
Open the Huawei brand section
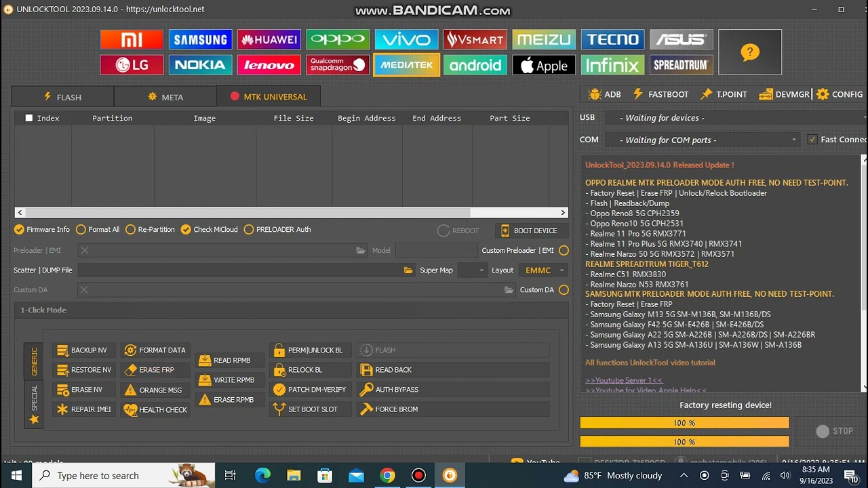[269, 39]
